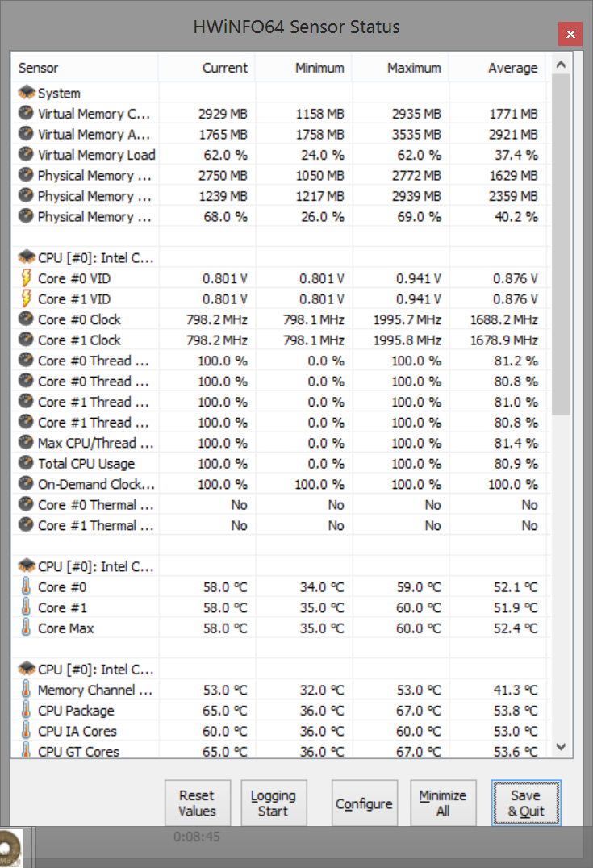
Task: Start logging with Logging Start button
Action: (274, 803)
